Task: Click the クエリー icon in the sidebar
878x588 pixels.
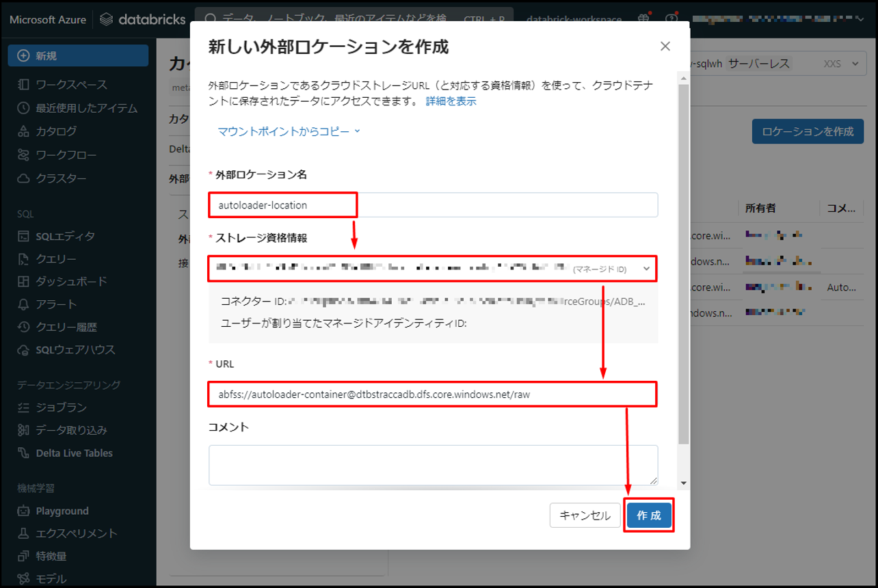Action: point(24,259)
